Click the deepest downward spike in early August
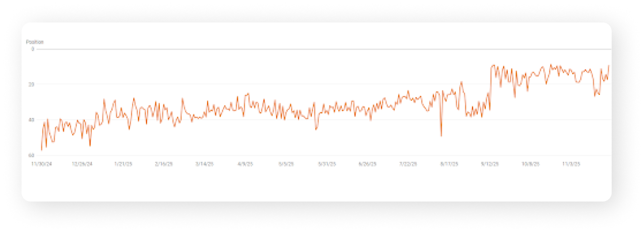Image resolution: width=644 pixels, height=233 pixels. (441, 135)
